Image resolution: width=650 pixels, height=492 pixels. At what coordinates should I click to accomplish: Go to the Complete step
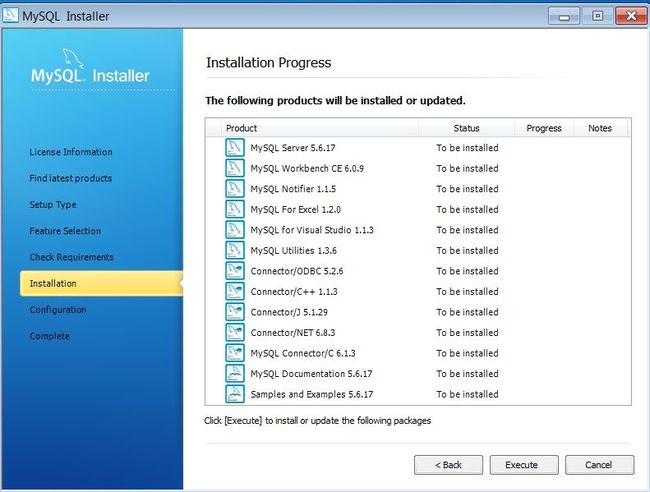coord(50,336)
